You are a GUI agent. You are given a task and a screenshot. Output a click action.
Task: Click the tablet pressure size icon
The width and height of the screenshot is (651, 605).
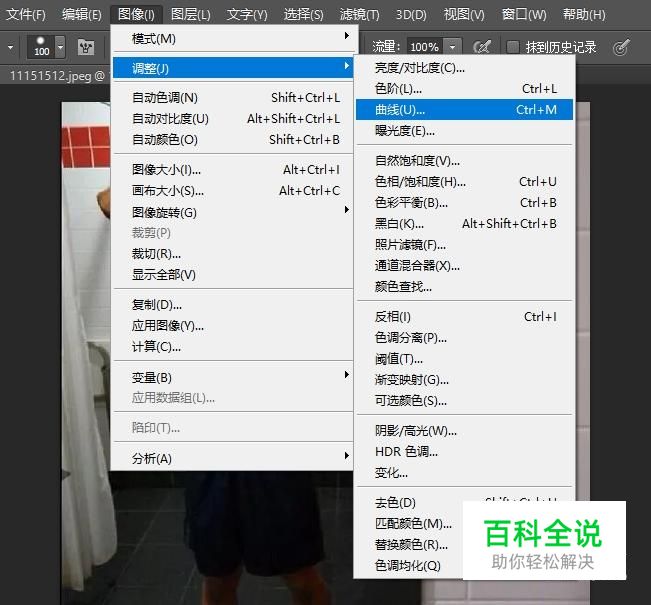tap(621, 47)
